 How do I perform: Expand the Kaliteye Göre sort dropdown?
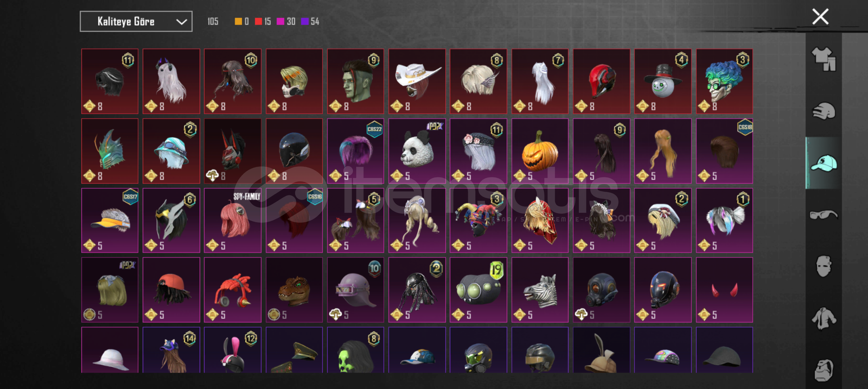pos(136,22)
